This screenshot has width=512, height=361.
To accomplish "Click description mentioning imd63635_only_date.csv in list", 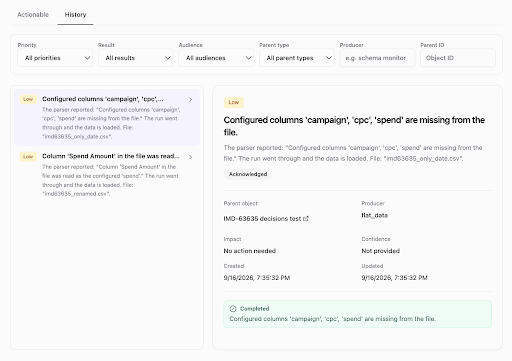I will (x=111, y=123).
